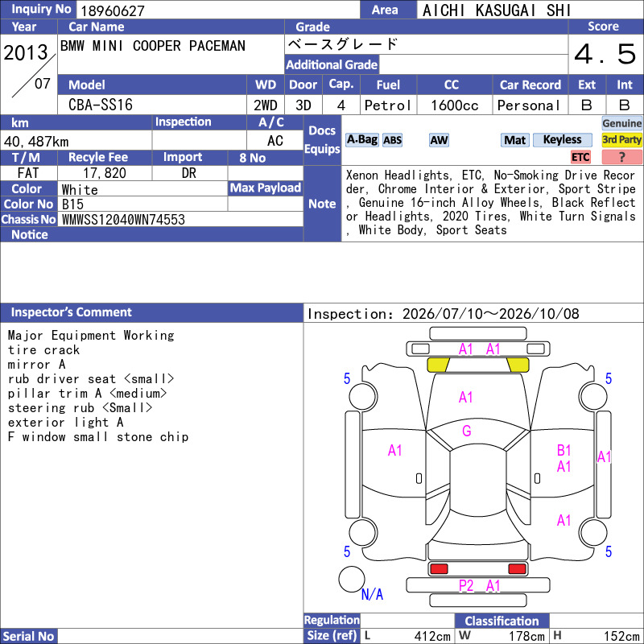The height and width of the screenshot is (644, 644).
Task: Click the DR import value
Action: click(189, 173)
